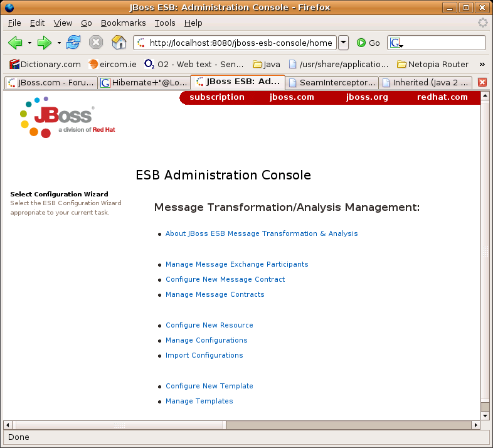The width and height of the screenshot is (493, 448).
Task: Click the Done status bar text
Action: 19,437
